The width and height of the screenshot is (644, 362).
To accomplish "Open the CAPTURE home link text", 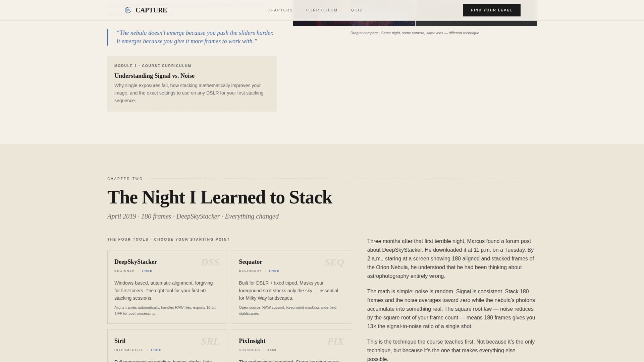I will [x=151, y=10].
